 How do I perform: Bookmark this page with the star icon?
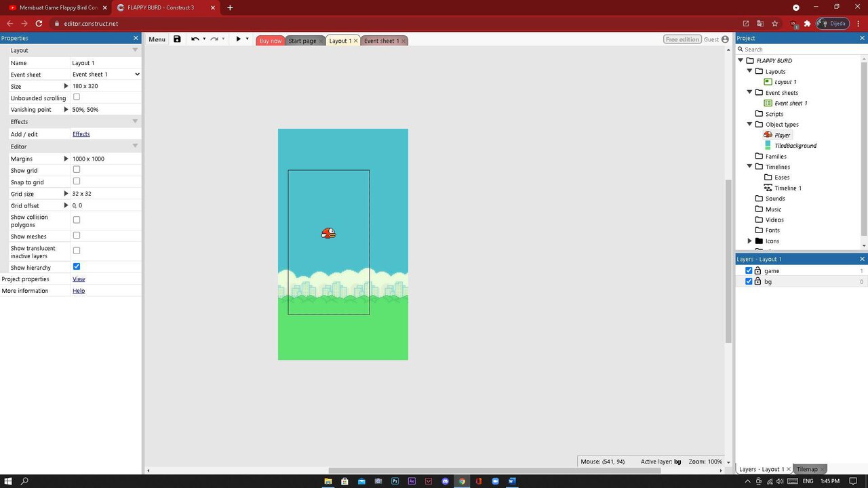[775, 23]
